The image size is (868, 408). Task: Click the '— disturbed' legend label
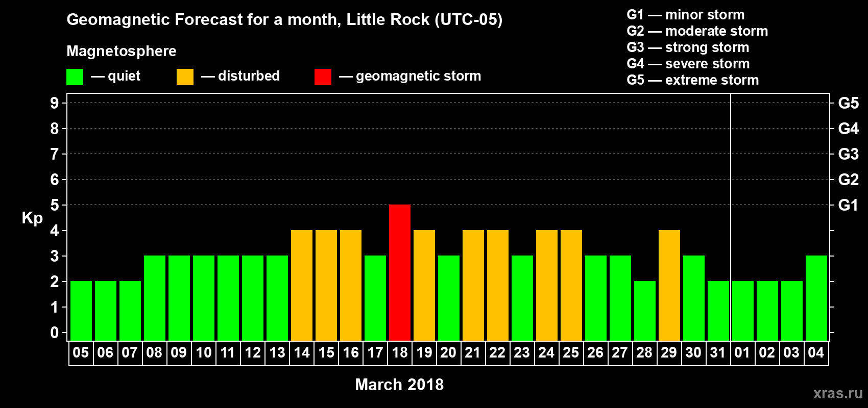pos(240,76)
